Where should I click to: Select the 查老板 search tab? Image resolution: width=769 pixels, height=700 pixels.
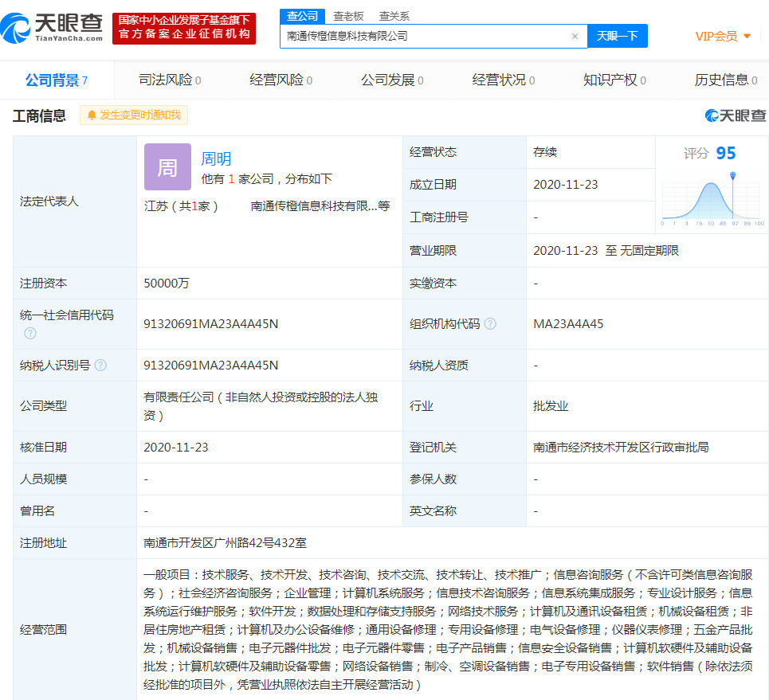click(x=348, y=16)
